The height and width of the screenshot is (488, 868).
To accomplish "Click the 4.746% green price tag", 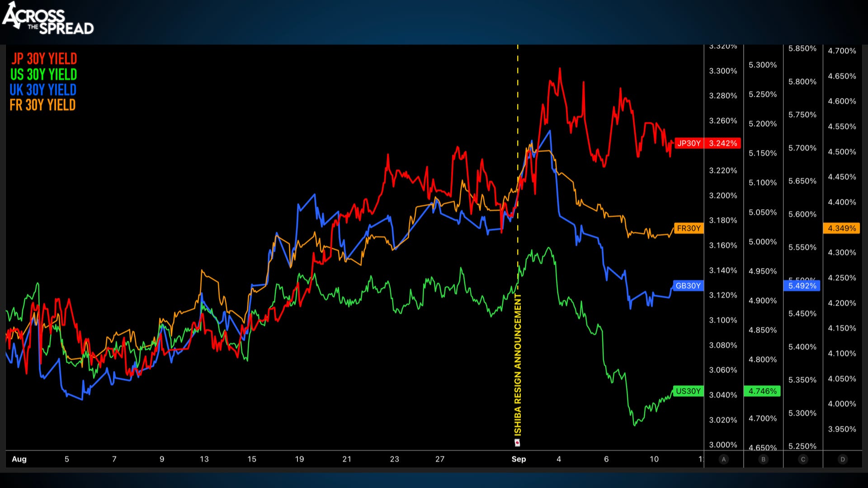I will [x=762, y=391].
